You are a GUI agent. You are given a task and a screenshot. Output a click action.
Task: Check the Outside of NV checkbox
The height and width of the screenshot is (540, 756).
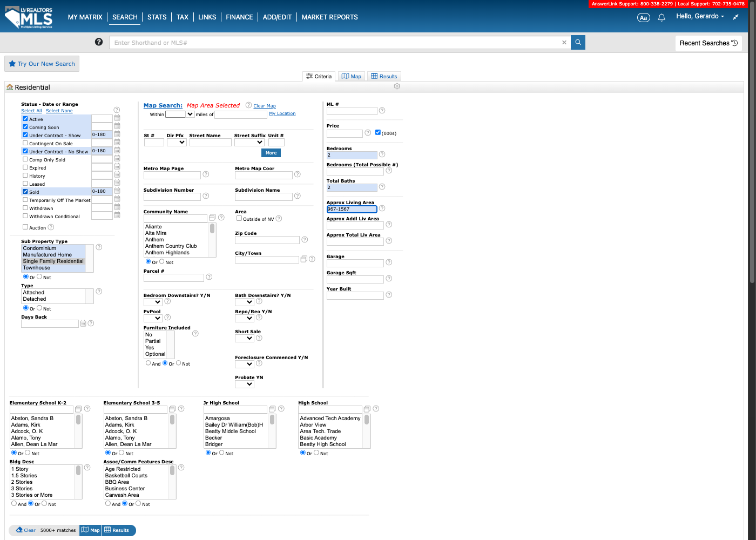pyautogui.click(x=239, y=218)
